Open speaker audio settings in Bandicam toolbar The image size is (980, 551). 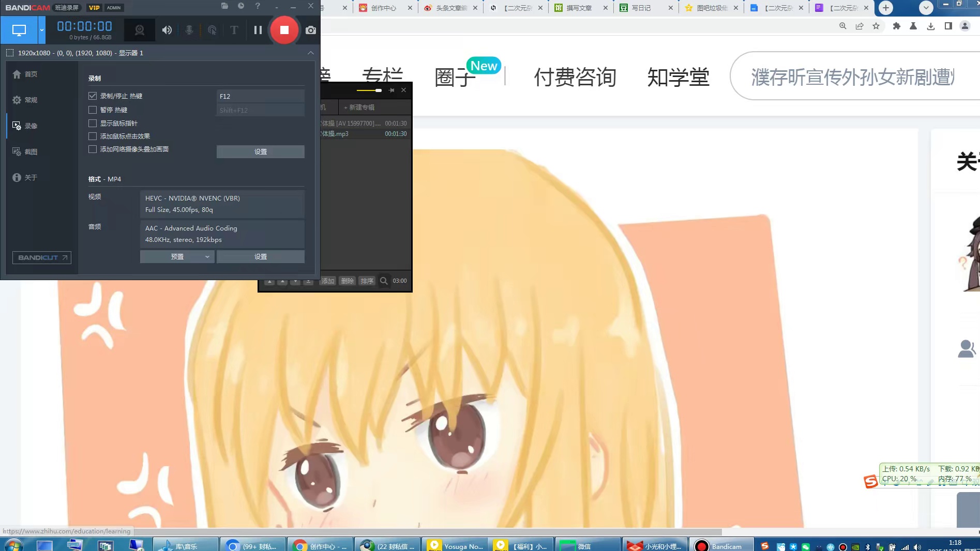point(167,30)
